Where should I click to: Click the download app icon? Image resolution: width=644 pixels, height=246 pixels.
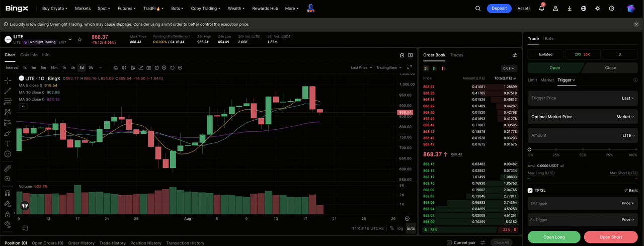coord(570,9)
